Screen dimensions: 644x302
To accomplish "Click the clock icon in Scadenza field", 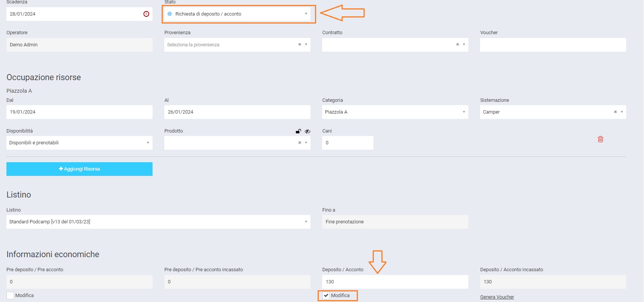I will click(x=146, y=14).
